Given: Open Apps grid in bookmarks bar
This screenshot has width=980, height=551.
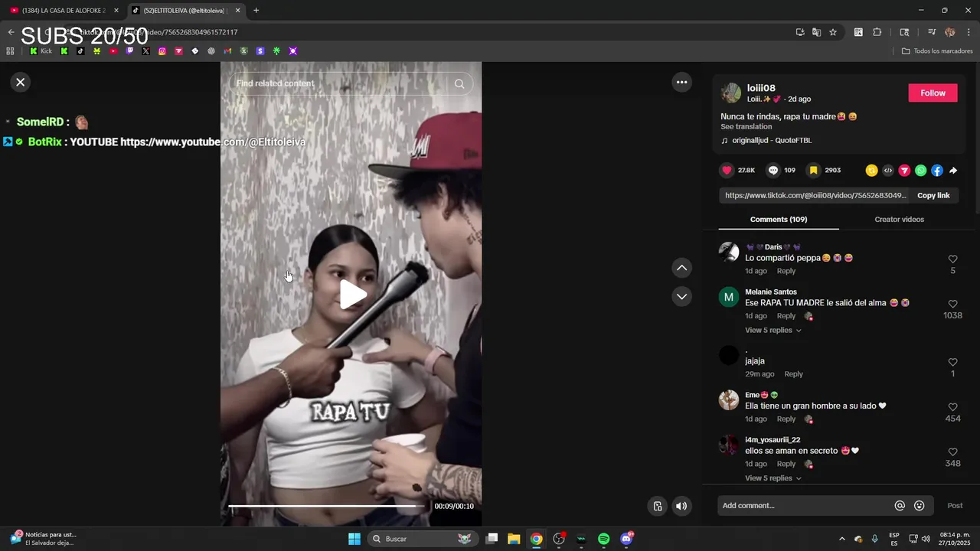Looking at the screenshot, I should click(x=10, y=51).
